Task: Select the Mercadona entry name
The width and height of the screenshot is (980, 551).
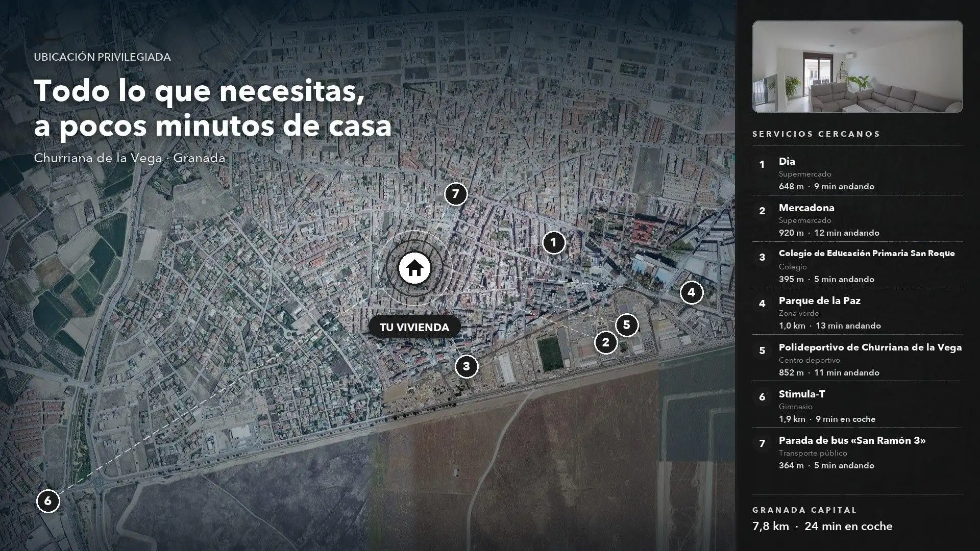Action: point(806,208)
